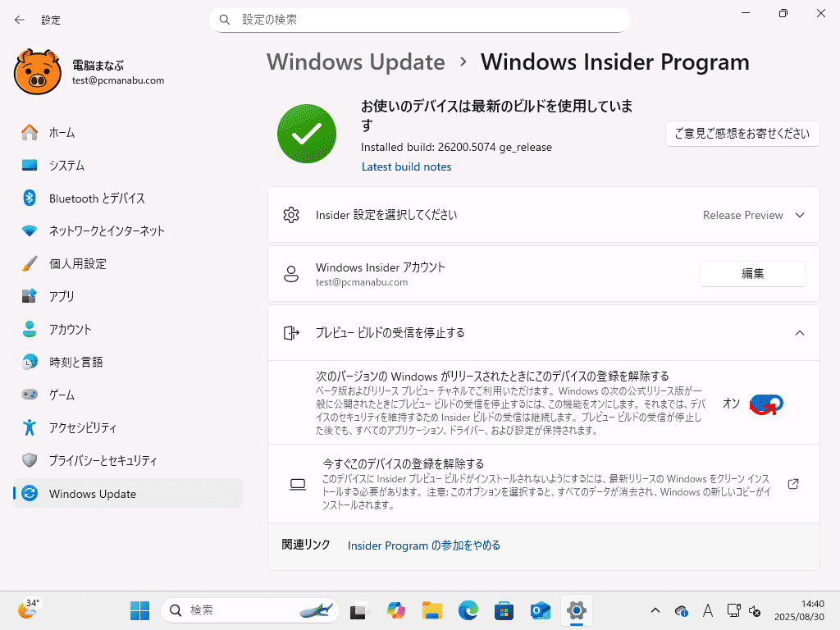Click the muted speaker tray icon
The image size is (840, 630).
755,610
